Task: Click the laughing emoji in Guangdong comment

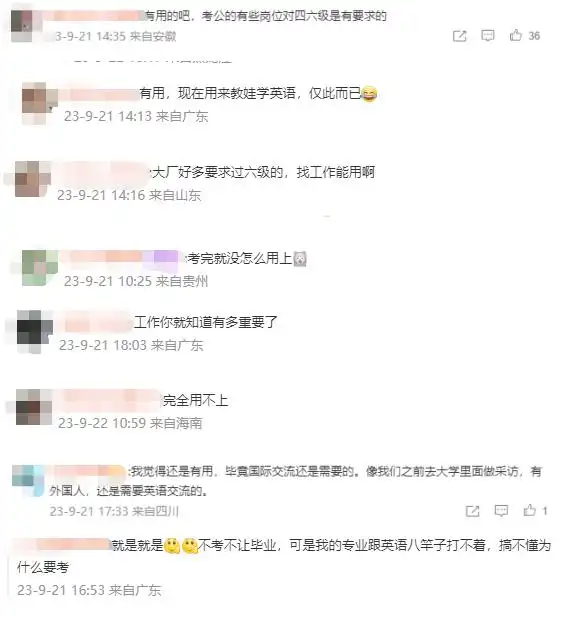Action: pyautogui.click(x=369, y=94)
